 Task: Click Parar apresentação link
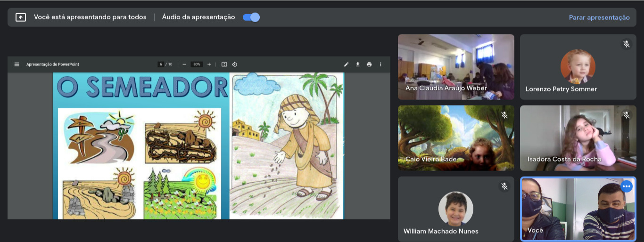coord(599,17)
